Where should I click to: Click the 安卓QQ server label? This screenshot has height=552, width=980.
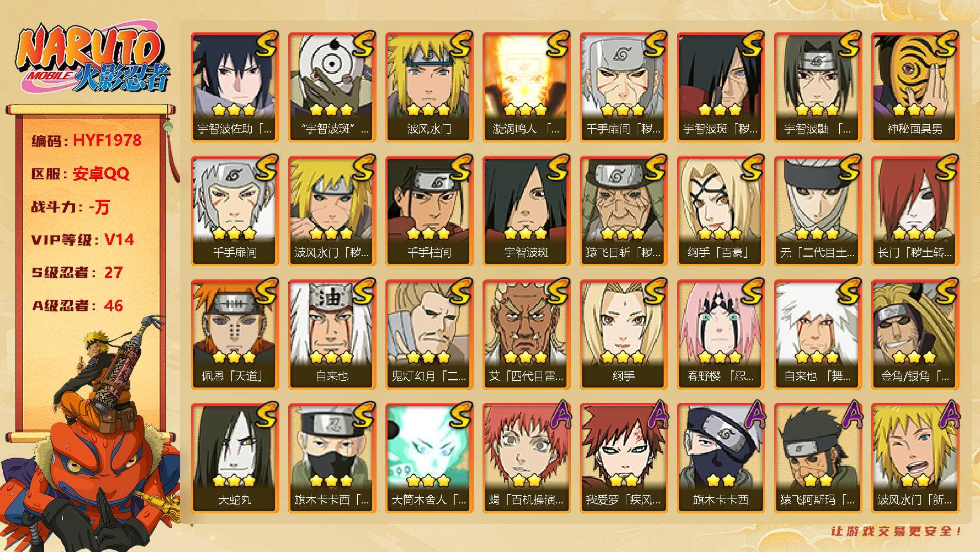pyautogui.click(x=101, y=174)
